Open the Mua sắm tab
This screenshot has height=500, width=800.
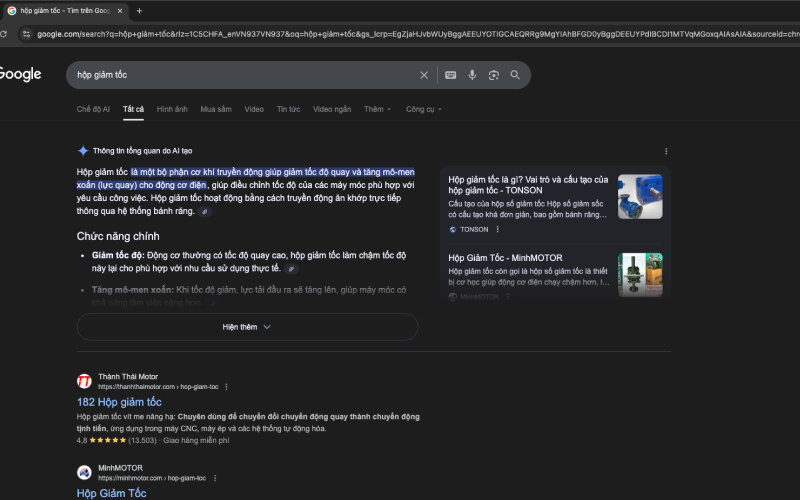pos(216,109)
